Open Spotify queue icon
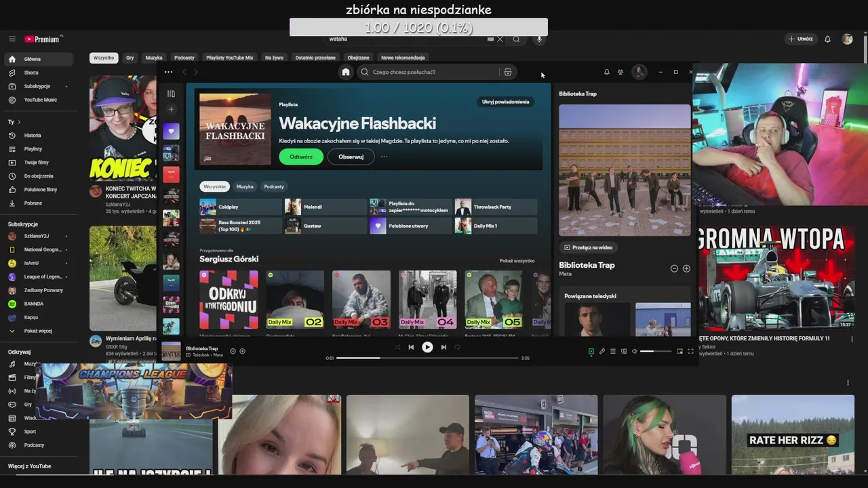This screenshot has width=868, height=488. 613,351
